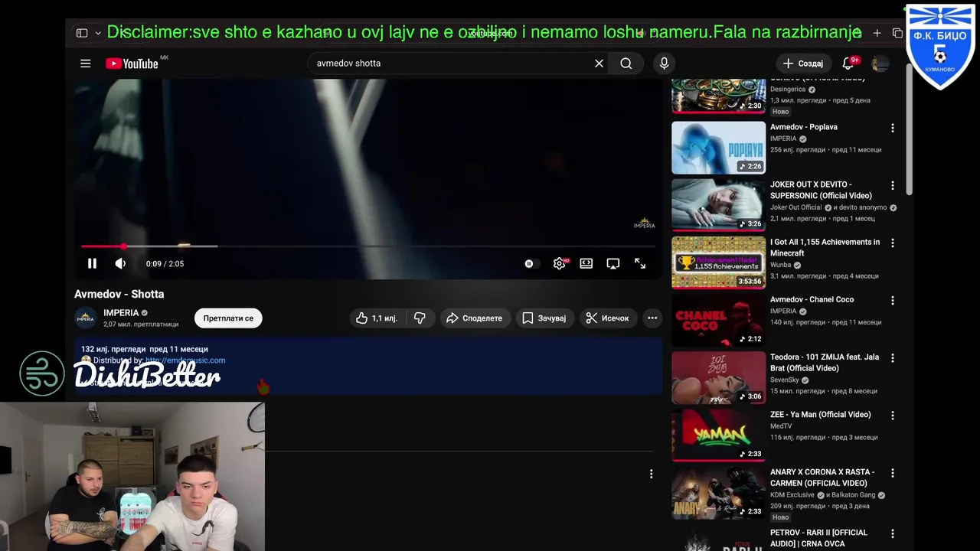The width and height of the screenshot is (980, 551).
Task: Click the title Avmedov - Chanel Coco
Action: click(x=812, y=299)
